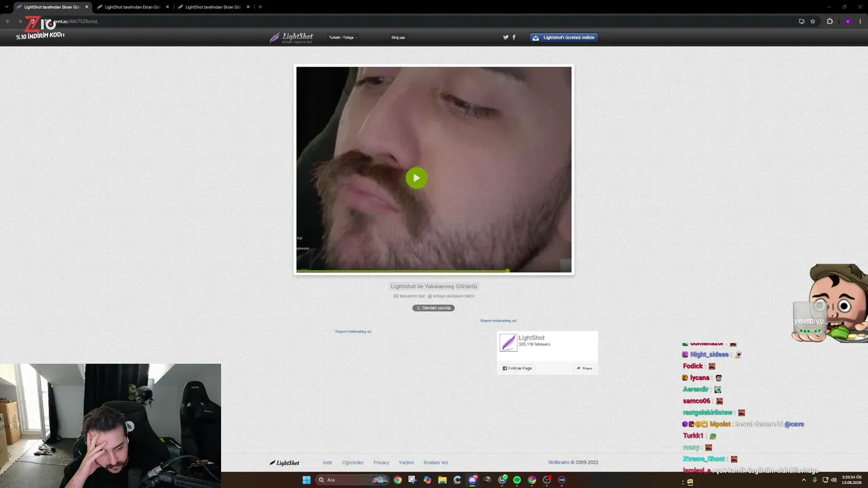The width and height of the screenshot is (868, 488).
Task: Click the Report misleading ad link under the left ad
Action: [353, 331]
